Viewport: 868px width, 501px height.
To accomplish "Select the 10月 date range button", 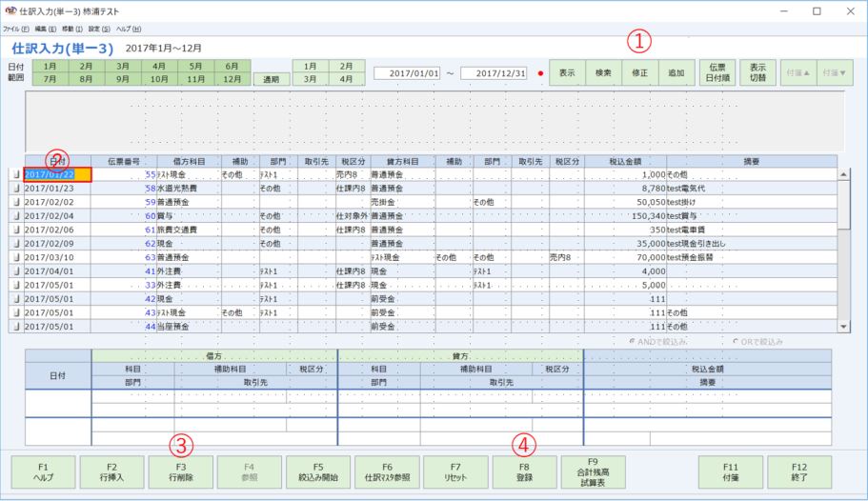I will [159, 79].
